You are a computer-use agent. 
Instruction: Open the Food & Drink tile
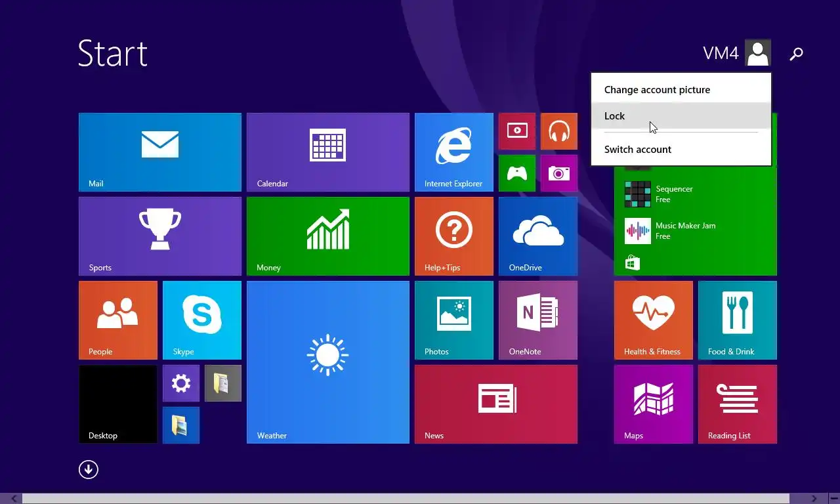(x=738, y=320)
